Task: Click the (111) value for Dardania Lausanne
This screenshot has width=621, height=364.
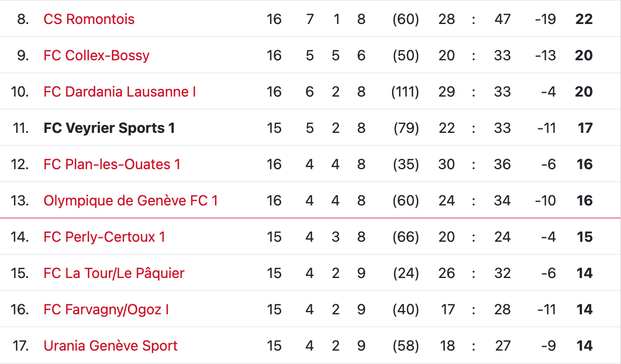Action: pos(405,92)
